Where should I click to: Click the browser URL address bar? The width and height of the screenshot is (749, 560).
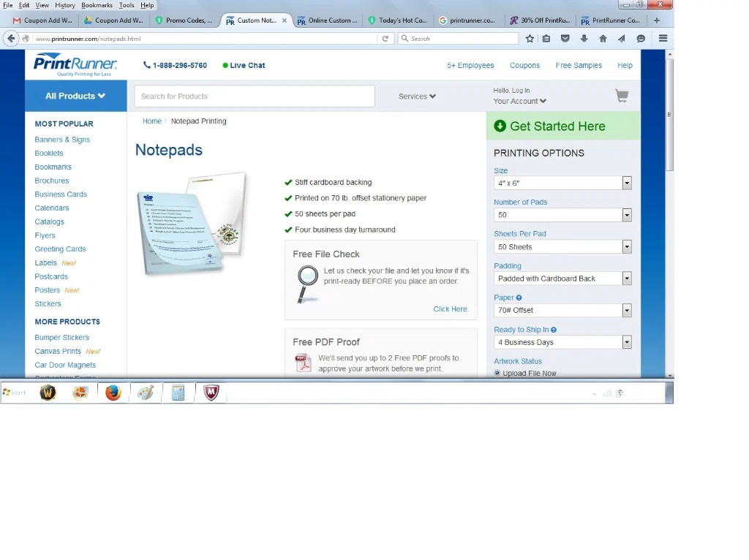(206, 39)
